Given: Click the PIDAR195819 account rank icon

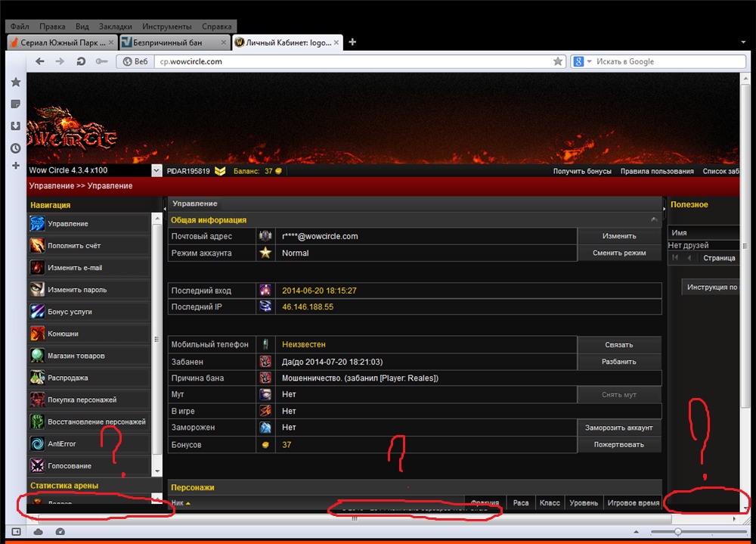Looking at the screenshot, I should 220,171.
